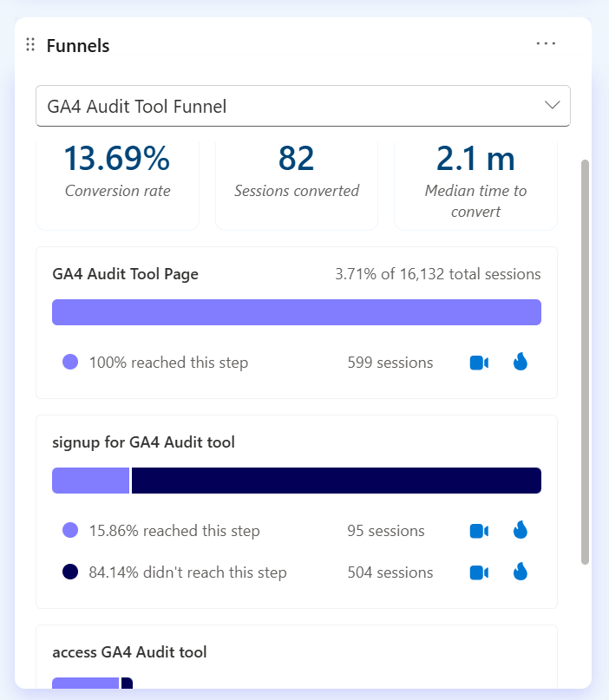Viewport: 609px width, 700px height.
Task: Click the Median time to convert label
Action: point(475,201)
